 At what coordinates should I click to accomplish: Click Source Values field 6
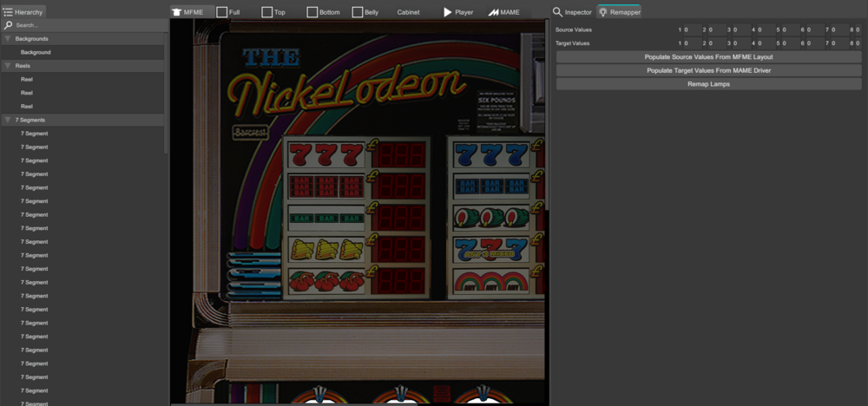pyautogui.click(x=815, y=29)
